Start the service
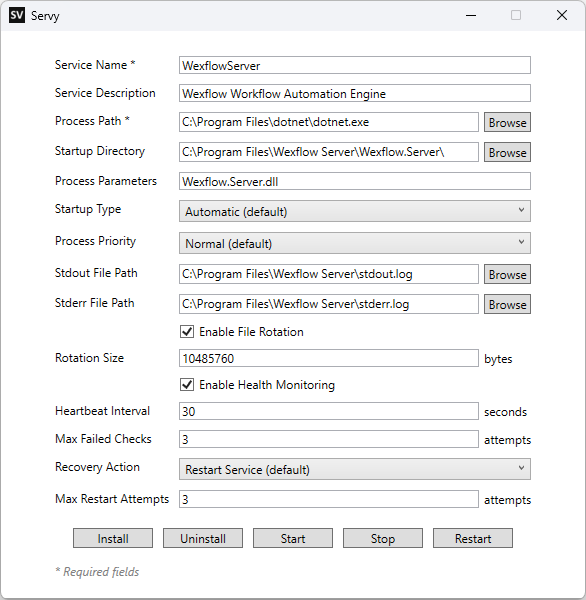 (293, 538)
